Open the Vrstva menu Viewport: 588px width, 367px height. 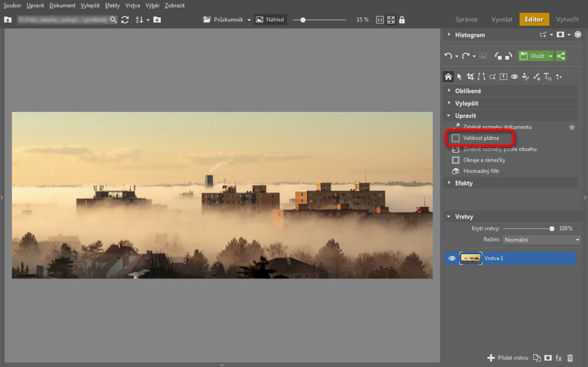[x=133, y=6]
